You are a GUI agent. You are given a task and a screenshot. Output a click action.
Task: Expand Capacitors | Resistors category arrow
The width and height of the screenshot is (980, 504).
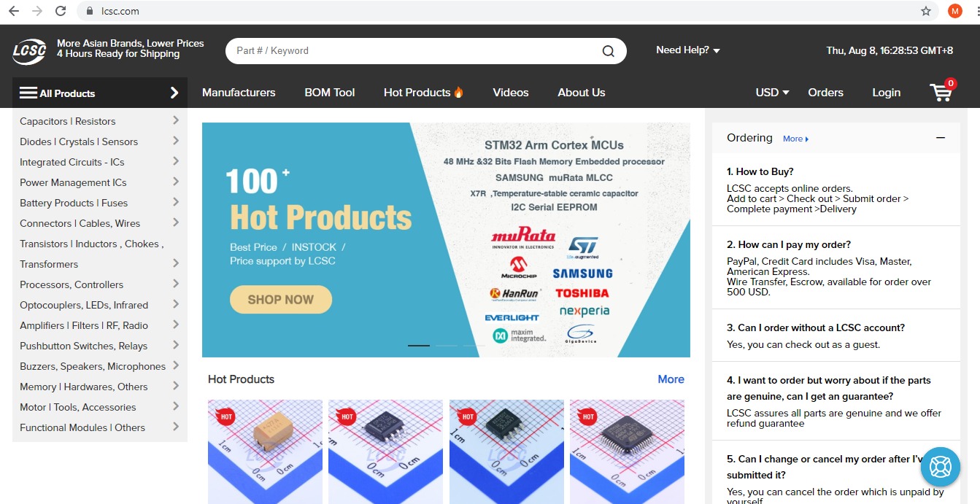click(x=176, y=120)
